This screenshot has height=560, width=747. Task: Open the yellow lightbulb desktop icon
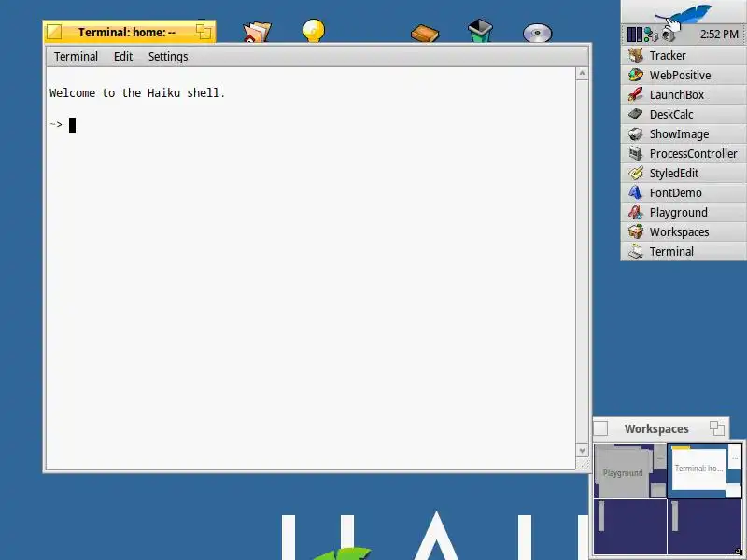click(x=314, y=31)
